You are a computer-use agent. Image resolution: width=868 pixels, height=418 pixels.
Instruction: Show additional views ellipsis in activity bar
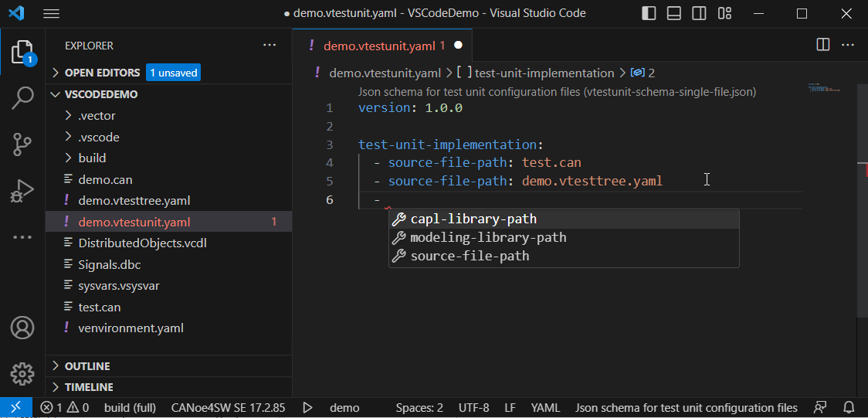(22, 237)
